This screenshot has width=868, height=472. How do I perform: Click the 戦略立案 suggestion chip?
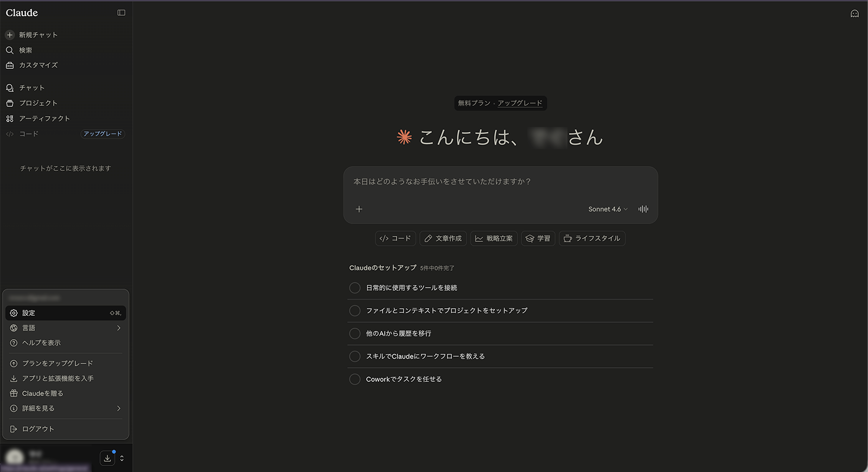point(494,238)
